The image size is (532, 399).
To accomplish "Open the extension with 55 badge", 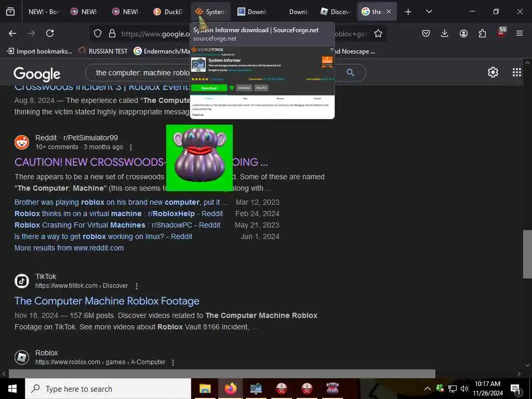I will [x=501, y=33].
